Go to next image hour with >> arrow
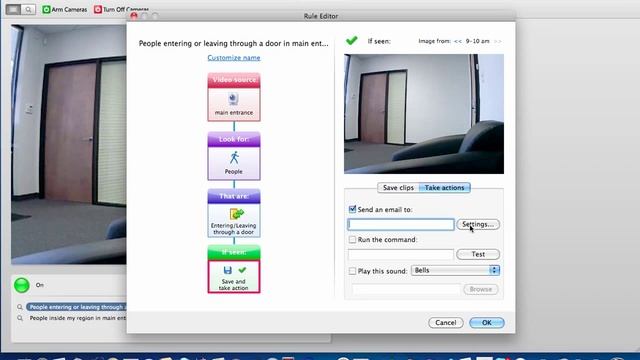The image size is (640, 360). coord(498,41)
